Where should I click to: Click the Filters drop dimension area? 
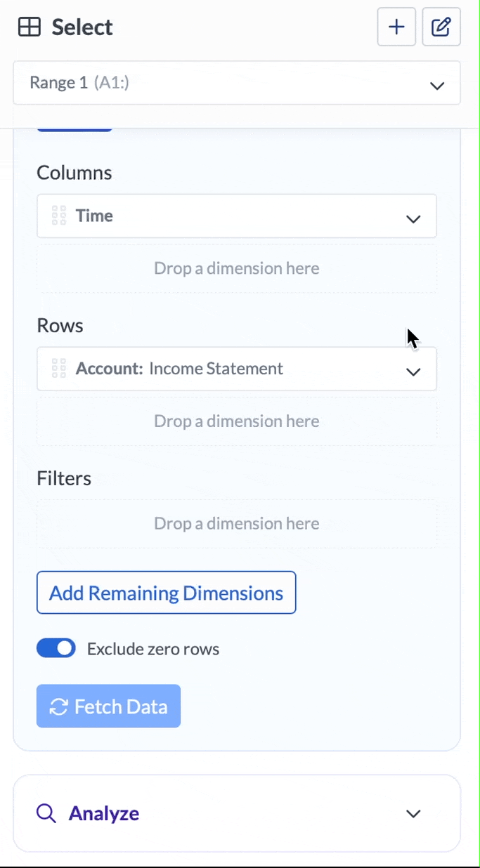236,523
